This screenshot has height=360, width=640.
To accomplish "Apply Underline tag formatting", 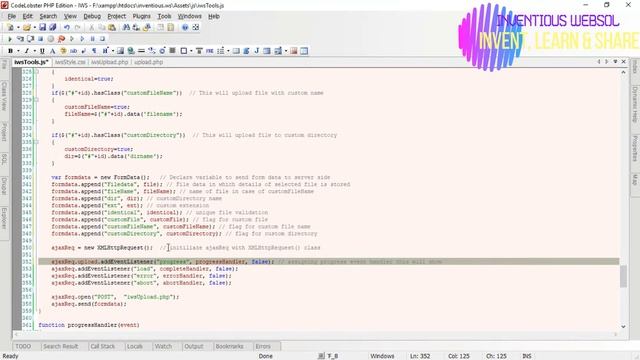I will click(x=42, y=51).
